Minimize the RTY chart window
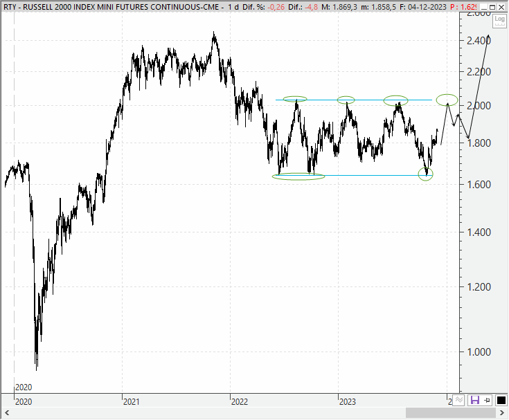Image resolution: width=509 pixels, height=420 pixels. tap(483, 7)
